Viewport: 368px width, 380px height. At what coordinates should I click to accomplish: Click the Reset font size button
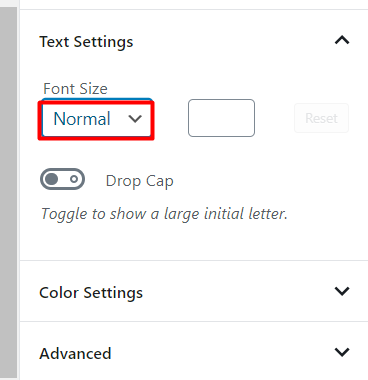pyautogui.click(x=321, y=118)
